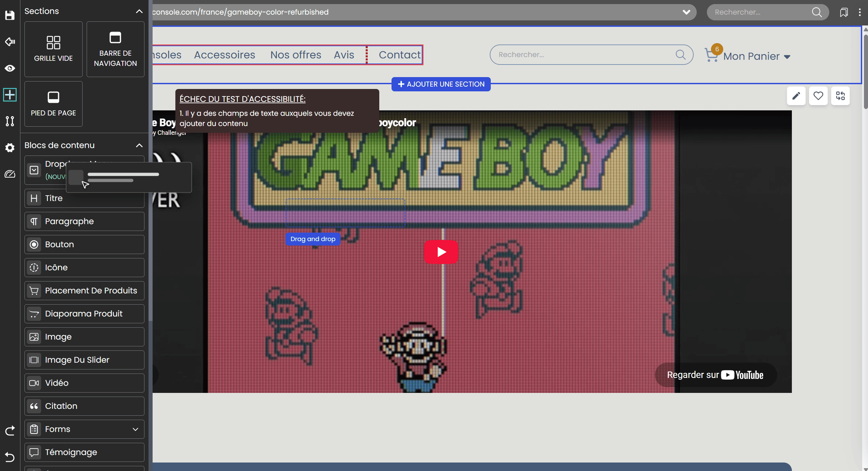
Task: Select the Bouton content block
Action: 84,244
